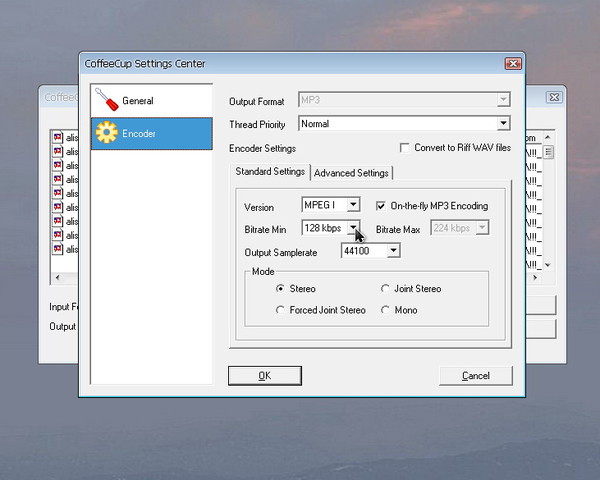This screenshot has height=480, width=600.
Task: Open the Output Samplerate 44100 dropdown
Action: pos(393,251)
